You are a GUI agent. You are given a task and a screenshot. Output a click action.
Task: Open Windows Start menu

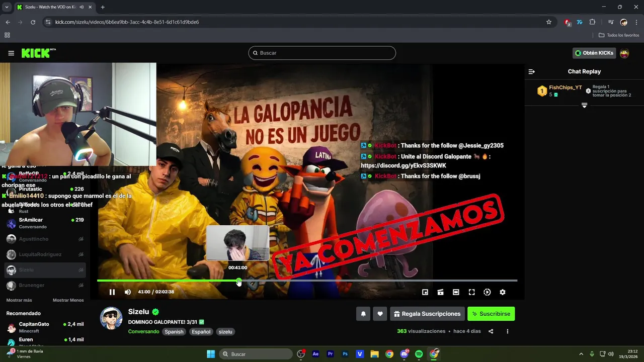click(211, 354)
